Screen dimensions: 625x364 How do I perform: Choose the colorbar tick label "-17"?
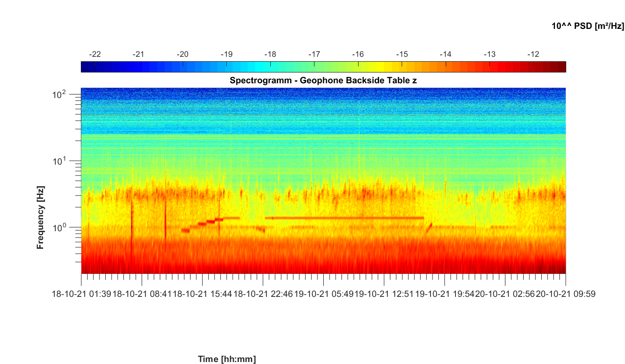coord(314,54)
